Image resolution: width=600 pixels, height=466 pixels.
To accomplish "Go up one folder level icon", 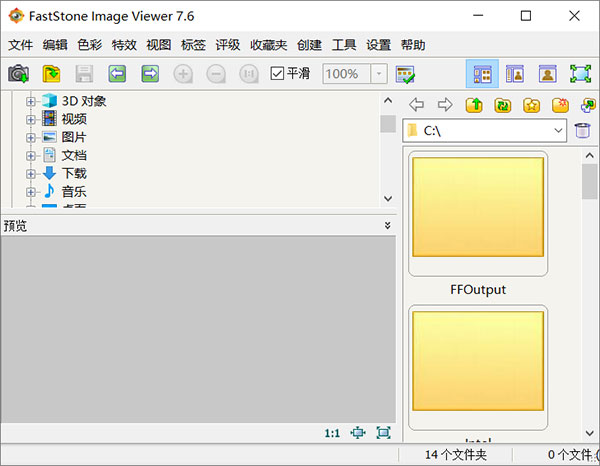I will click(474, 105).
